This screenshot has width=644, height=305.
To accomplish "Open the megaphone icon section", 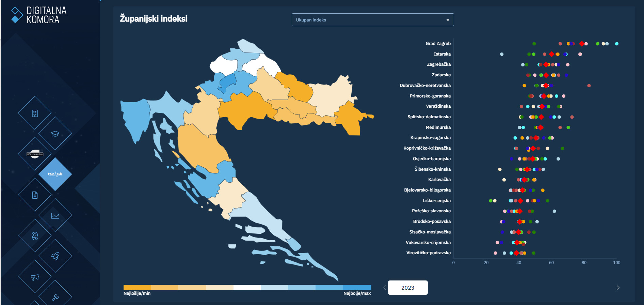I will click(x=35, y=277).
